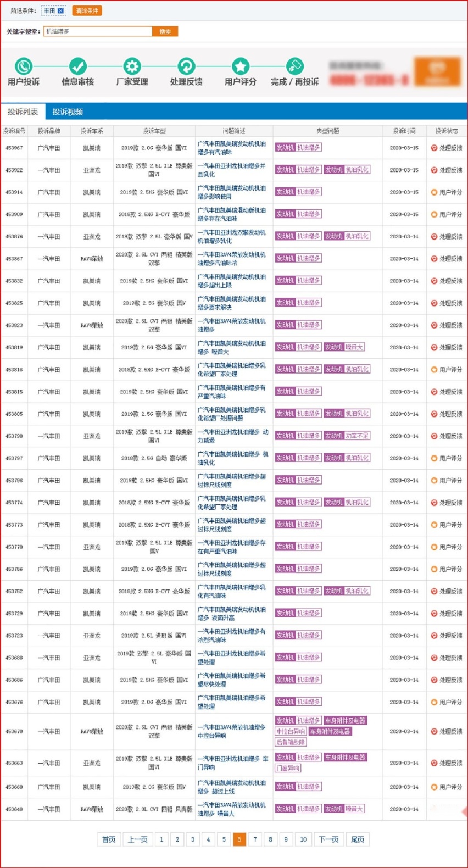
Task: Click status icon in row 453823
Action: click(x=434, y=325)
